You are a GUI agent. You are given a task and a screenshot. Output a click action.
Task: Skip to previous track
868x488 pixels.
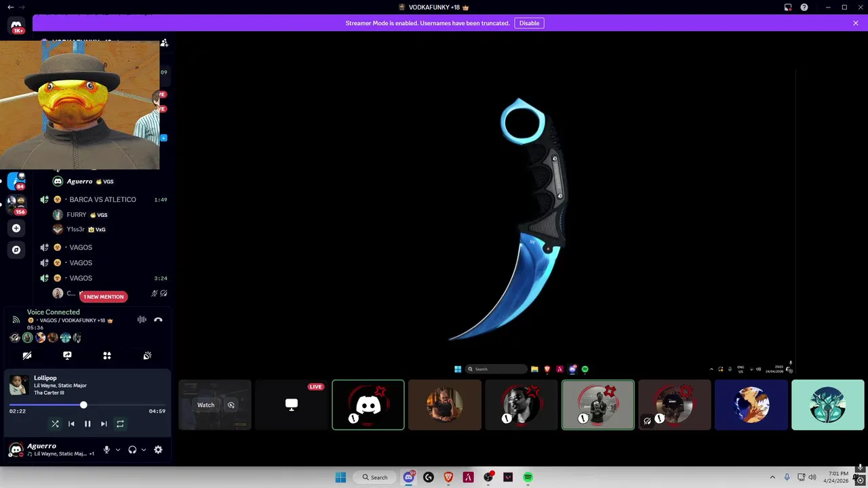pos(71,424)
